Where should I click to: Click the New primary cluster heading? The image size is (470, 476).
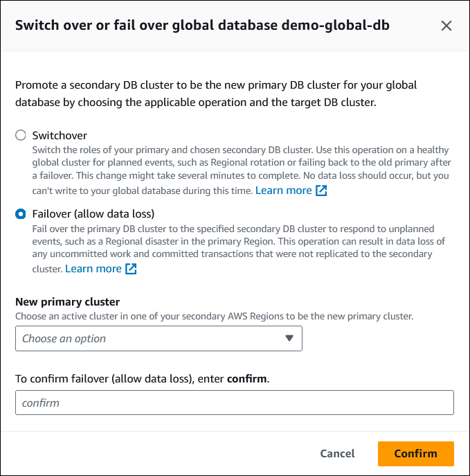tap(67, 301)
